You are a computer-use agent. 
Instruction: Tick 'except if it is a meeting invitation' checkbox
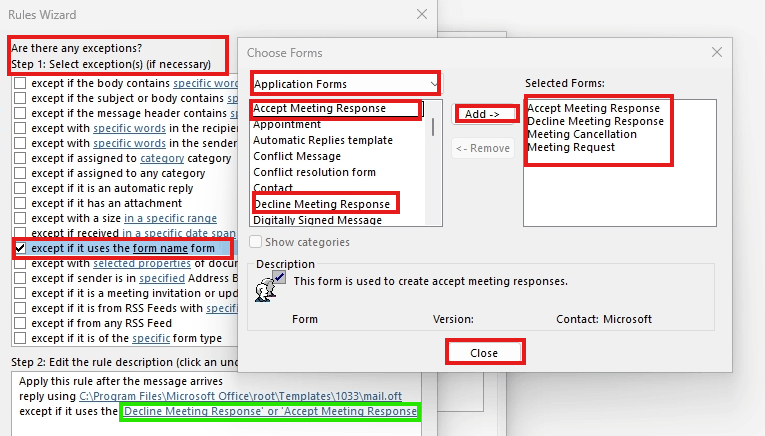pyautogui.click(x=20, y=293)
